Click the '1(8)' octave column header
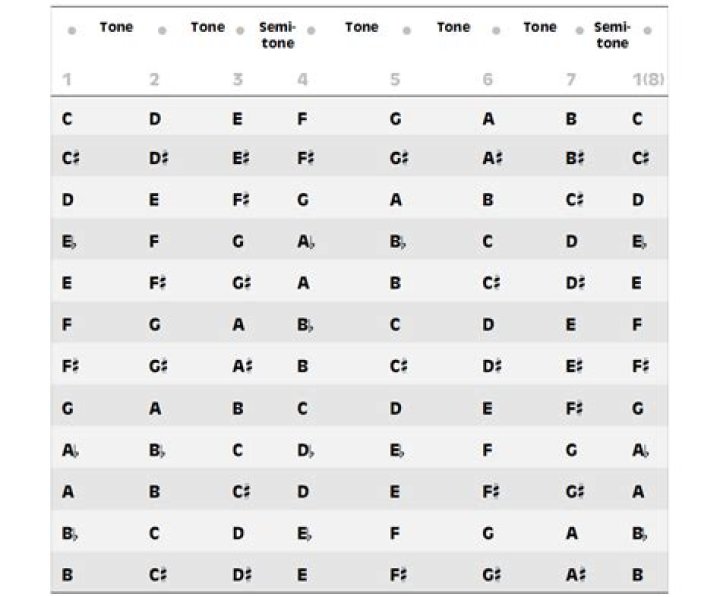Screen dimensions: 720x597 coord(648,79)
